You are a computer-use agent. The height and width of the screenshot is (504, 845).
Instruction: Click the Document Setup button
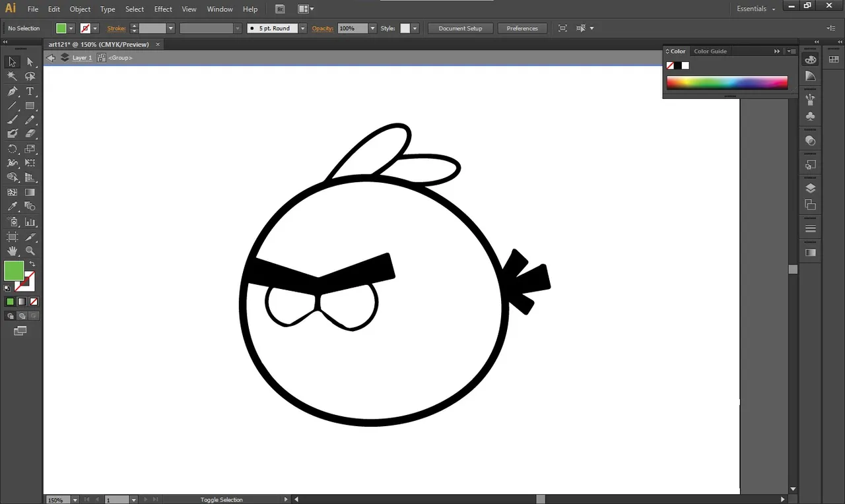[x=461, y=28]
